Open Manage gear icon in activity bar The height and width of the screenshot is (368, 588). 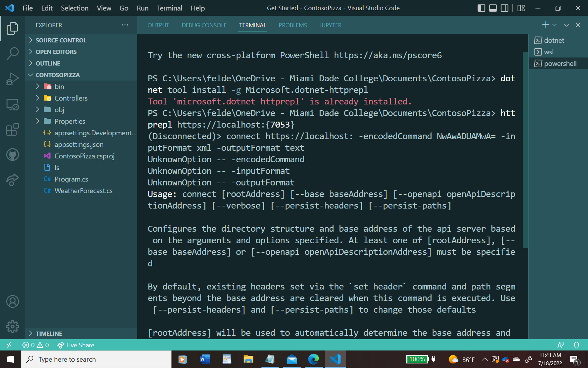click(x=12, y=327)
